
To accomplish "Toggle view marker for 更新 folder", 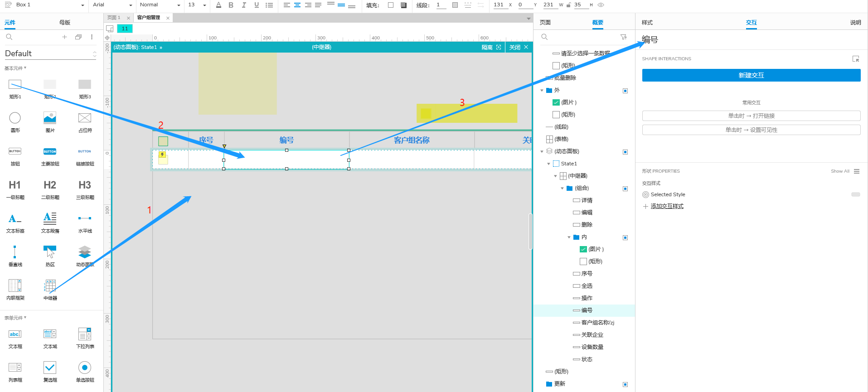I will point(625,384).
